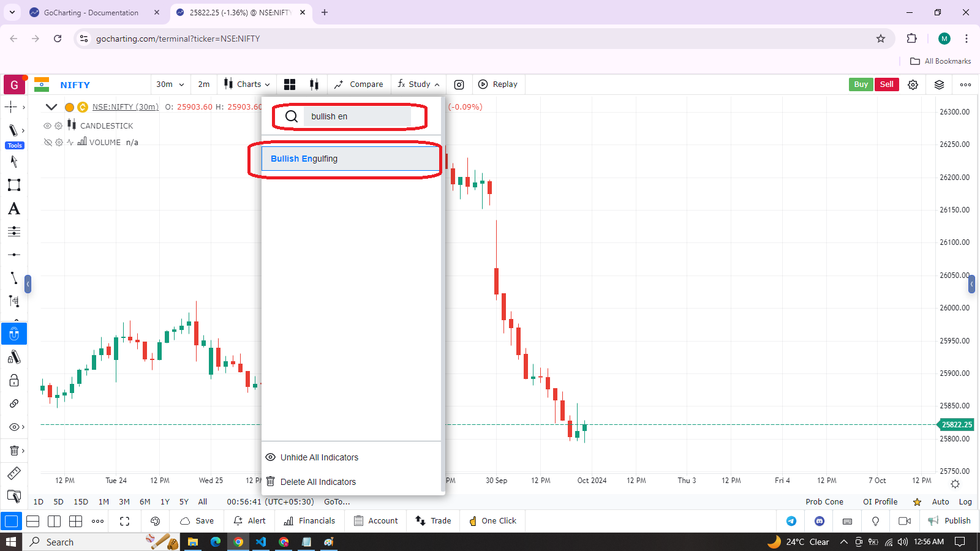Screen dimensions: 980x551
Task: Expand the trash tool submenu arrow
Action: pyautogui.click(x=23, y=451)
